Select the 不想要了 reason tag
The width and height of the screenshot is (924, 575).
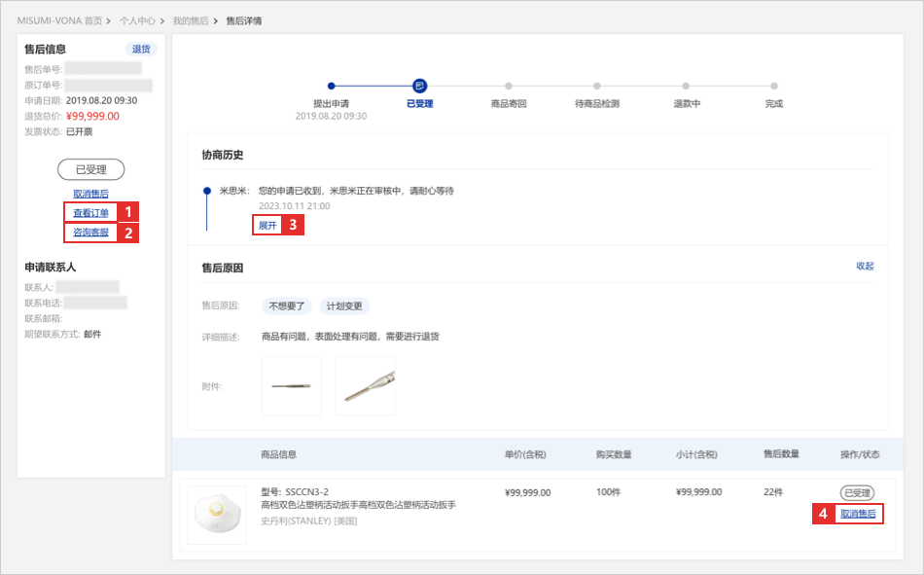[x=287, y=305]
